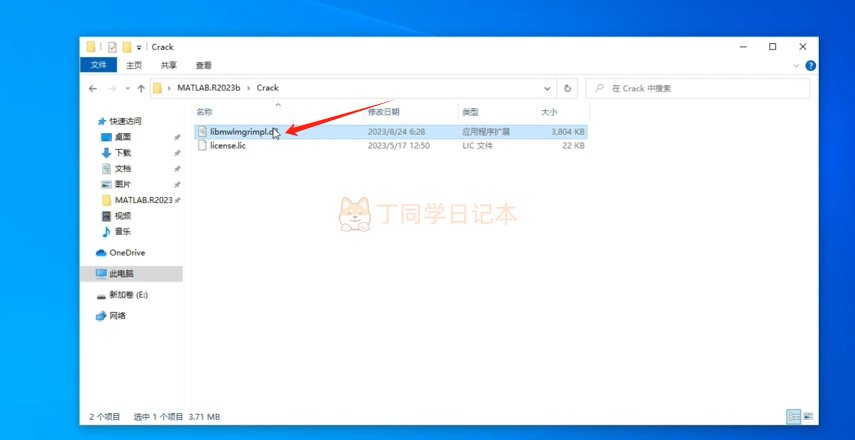The image size is (855, 440).
Task: Switch to the 查看 ribbon tab
Action: click(x=203, y=65)
